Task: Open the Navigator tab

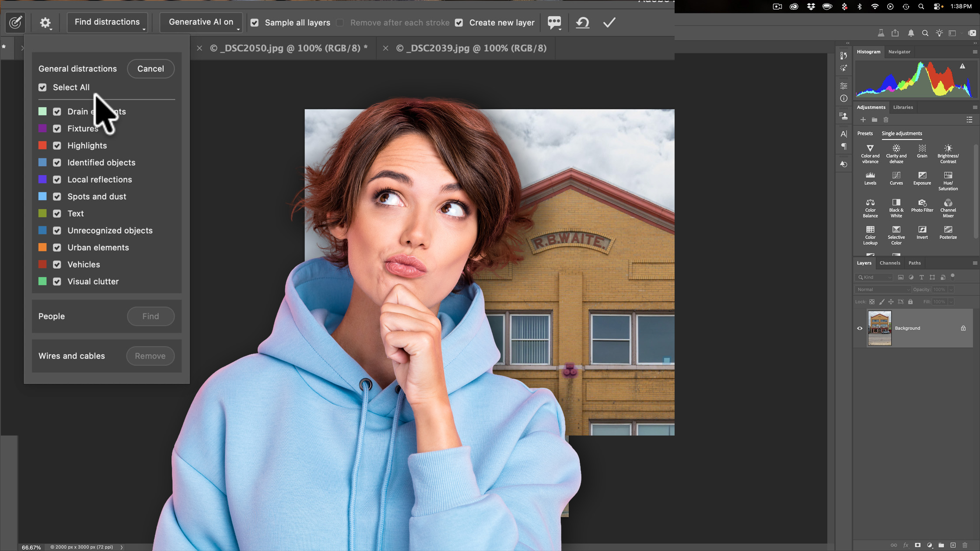Action: click(899, 52)
